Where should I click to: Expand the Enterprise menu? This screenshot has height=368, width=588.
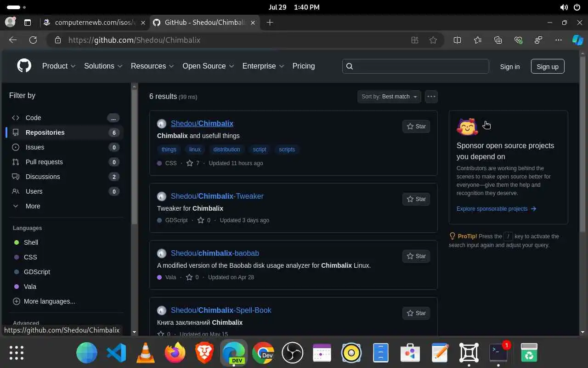click(x=263, y=66)
